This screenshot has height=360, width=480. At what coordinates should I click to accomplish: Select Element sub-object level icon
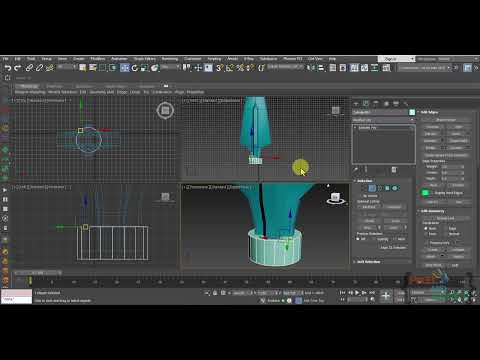[x=395, y=188]
